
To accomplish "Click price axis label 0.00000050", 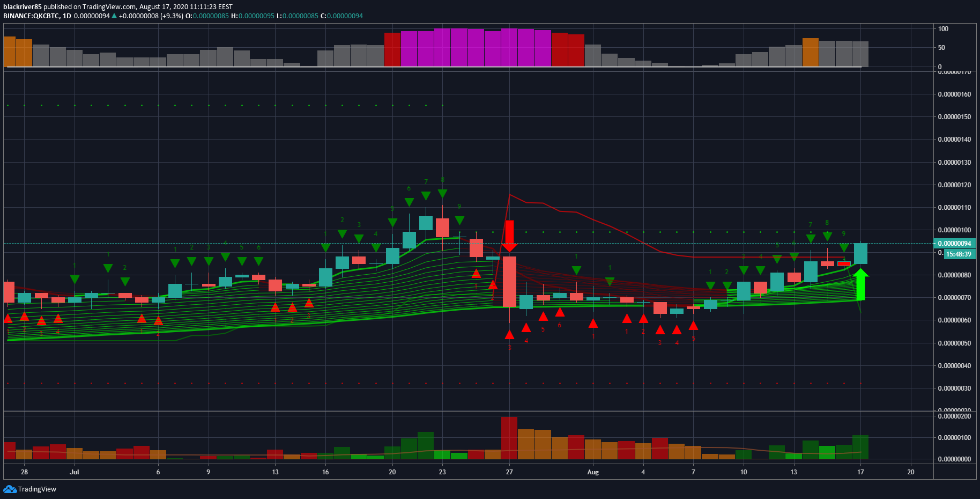I will tap(954, 343).
